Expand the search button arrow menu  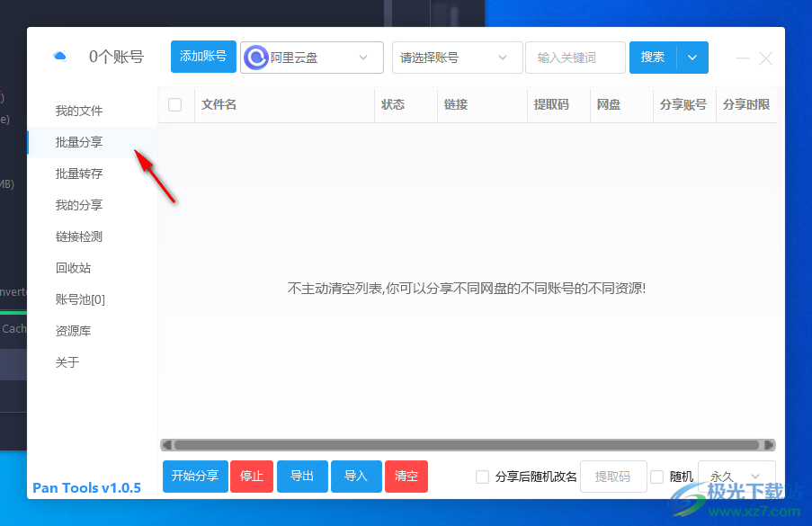692,58
